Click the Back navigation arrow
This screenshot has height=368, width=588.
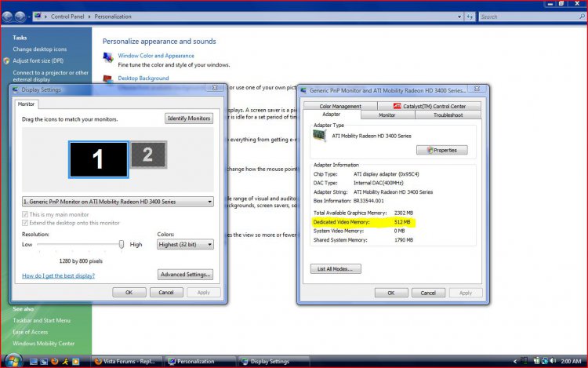[7, 16]
